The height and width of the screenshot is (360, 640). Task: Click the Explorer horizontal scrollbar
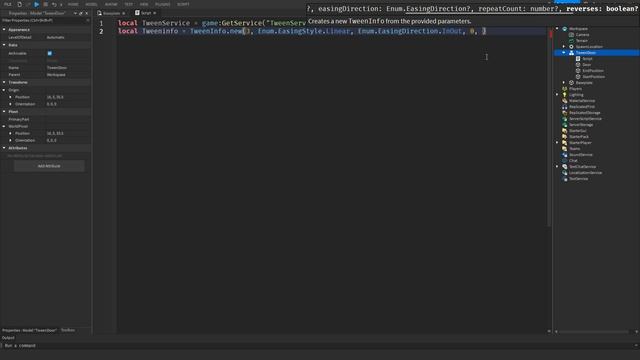point(594,331)
